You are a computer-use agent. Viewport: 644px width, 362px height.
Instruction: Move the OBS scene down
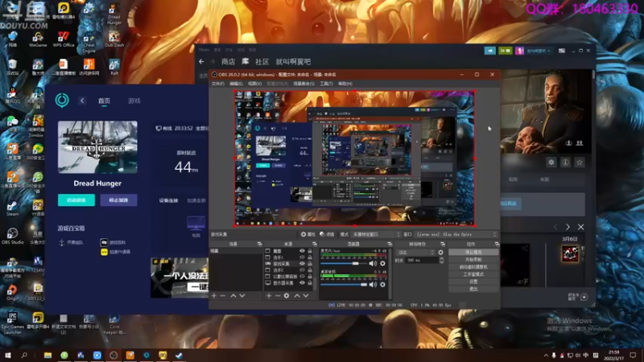click(x=242, y=295)
